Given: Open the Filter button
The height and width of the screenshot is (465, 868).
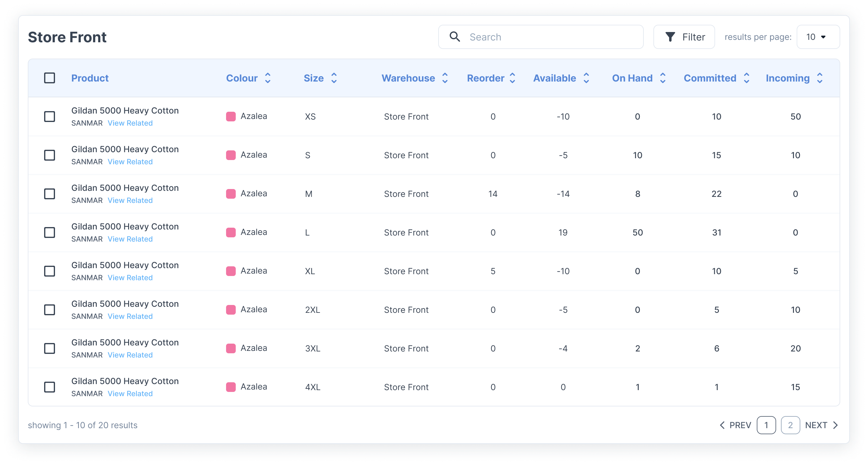Looking at the screenshot, I should [684, 37].
